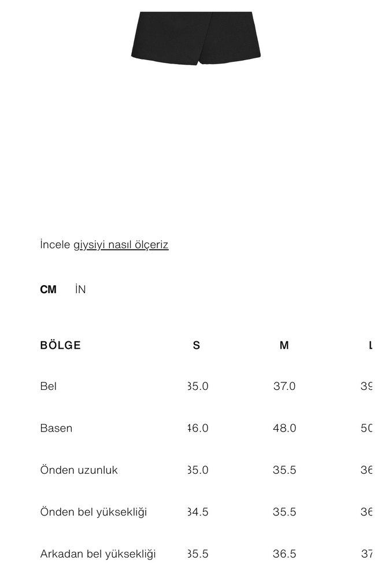Click the Basen row label

[x=56, y=429]
